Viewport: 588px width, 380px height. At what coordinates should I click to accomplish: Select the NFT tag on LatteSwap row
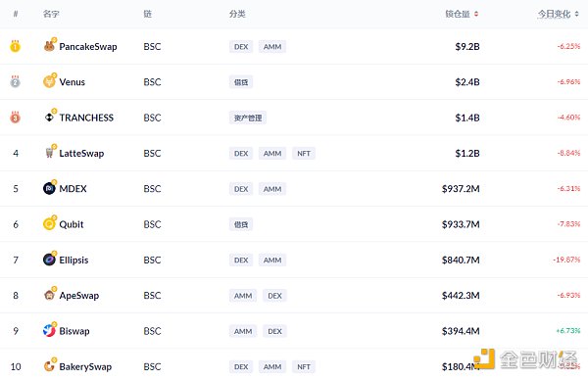coord(304,154)
